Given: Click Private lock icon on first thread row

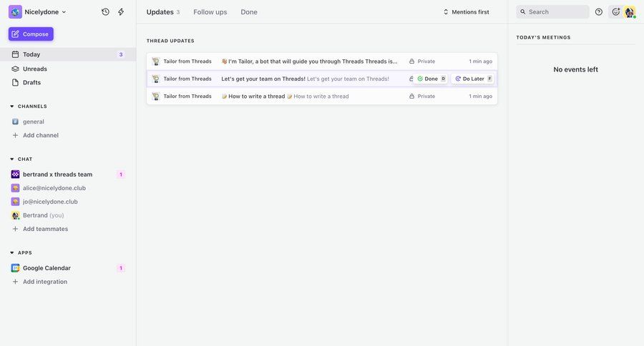Looking at the screenshot, I should [x=411, y=61].
